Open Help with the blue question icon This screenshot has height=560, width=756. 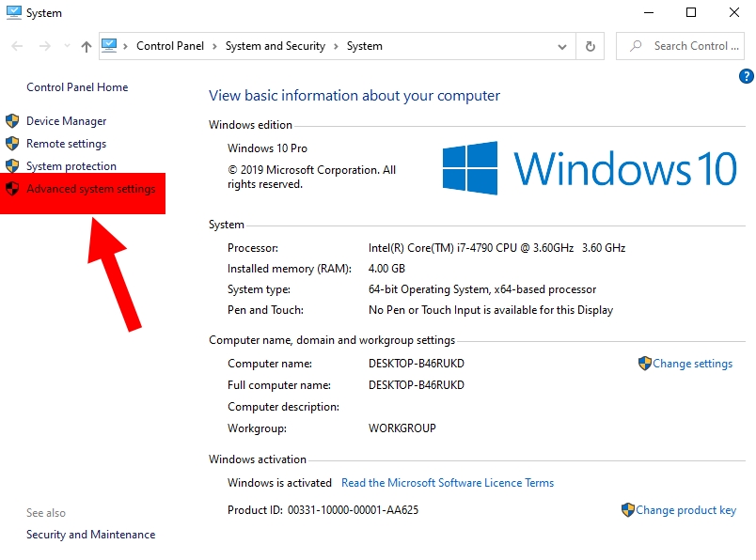coord(746,76)
